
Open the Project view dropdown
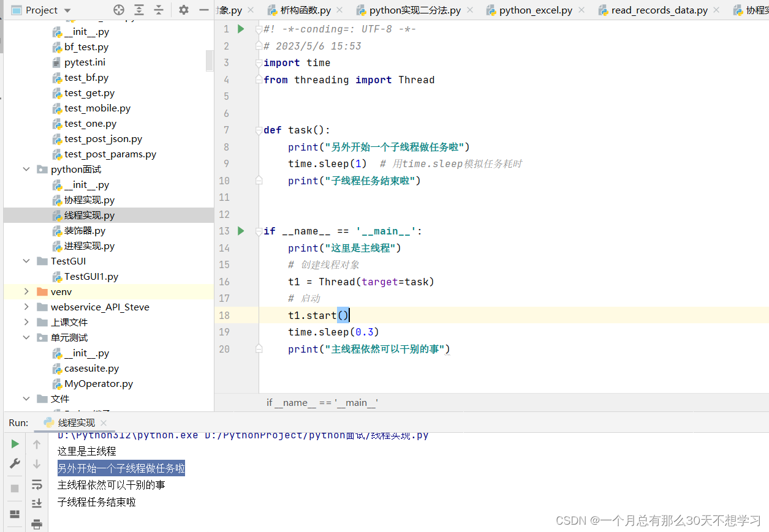tap(67, 10)
